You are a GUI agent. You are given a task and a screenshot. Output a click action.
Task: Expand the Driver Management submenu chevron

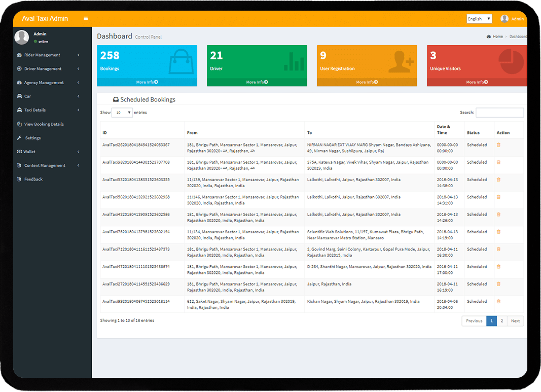tap(79, 68)
